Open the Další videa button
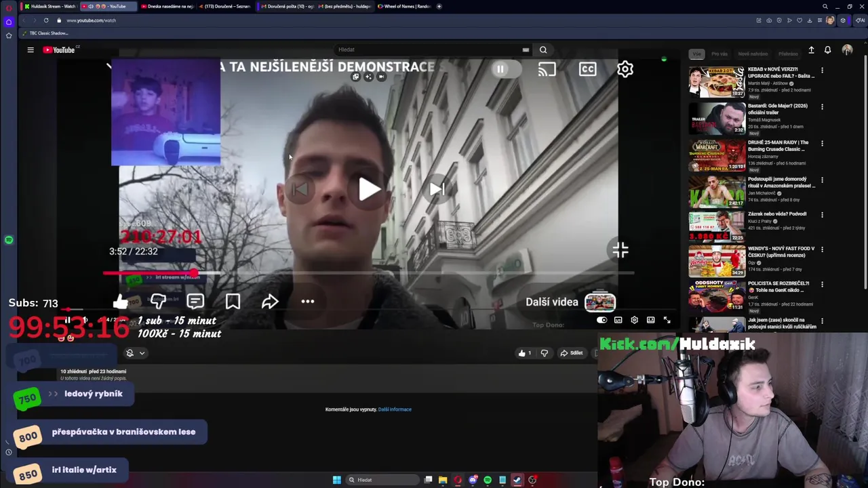 pyautogui.click(x=570, y=302)
